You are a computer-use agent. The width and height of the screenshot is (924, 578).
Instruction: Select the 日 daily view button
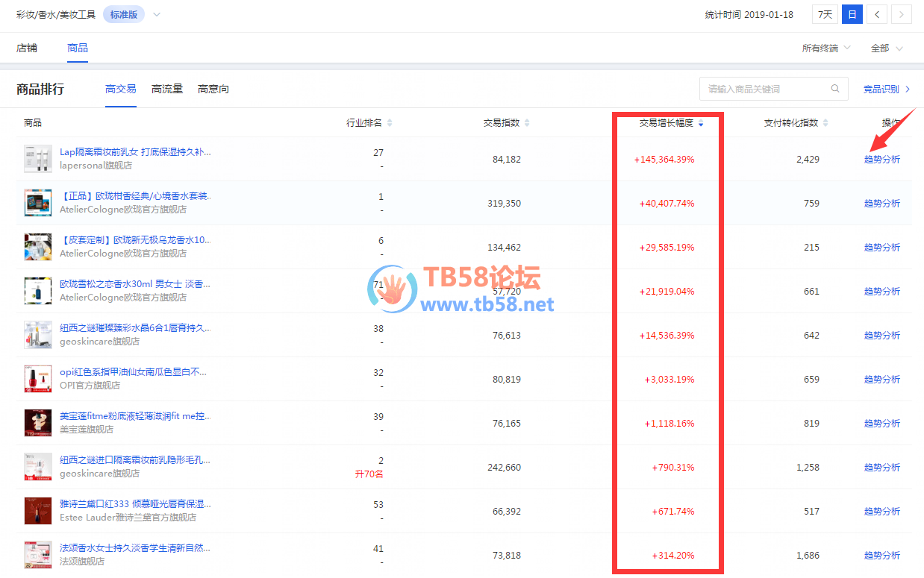852,14
